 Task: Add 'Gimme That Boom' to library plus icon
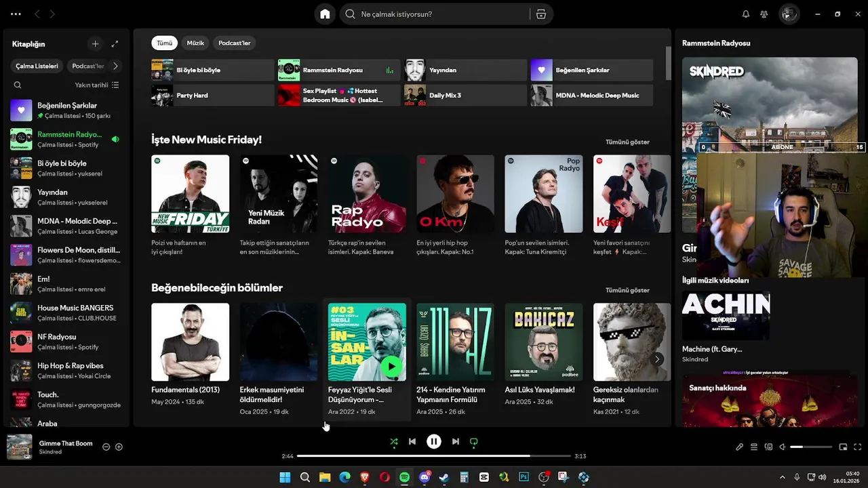119,447
